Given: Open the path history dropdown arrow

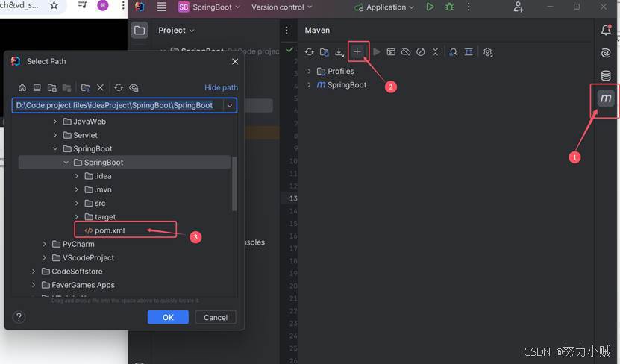Looking at the screenshot, I should [230, 106].
